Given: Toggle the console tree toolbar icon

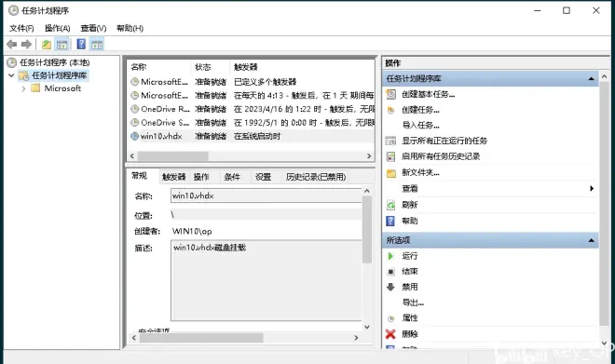Looking at the screenshot, I should 61,45.
